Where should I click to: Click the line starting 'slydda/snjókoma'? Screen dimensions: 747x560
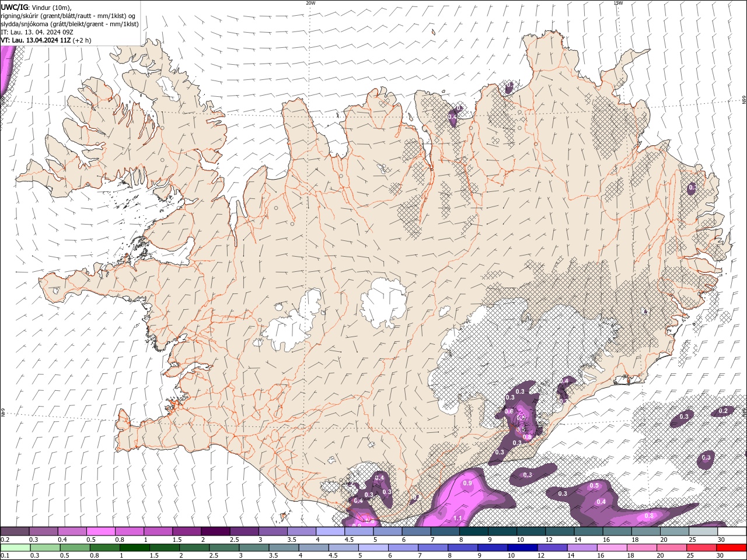pyautogui.click(x=70, y=24)
